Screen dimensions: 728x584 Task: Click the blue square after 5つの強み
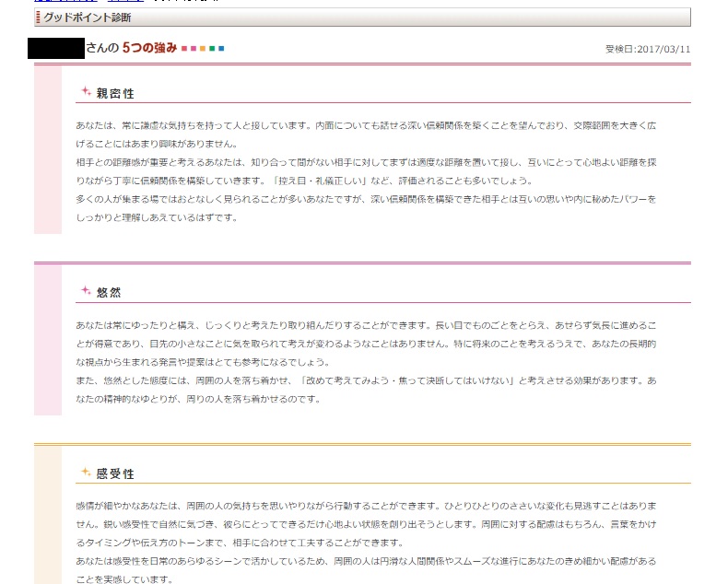coord(221,48)
